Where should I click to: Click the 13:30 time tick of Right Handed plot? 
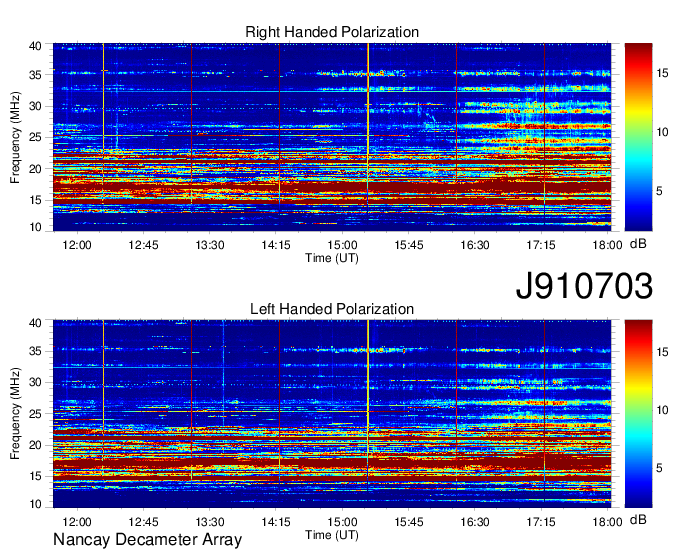coord(210,245)
